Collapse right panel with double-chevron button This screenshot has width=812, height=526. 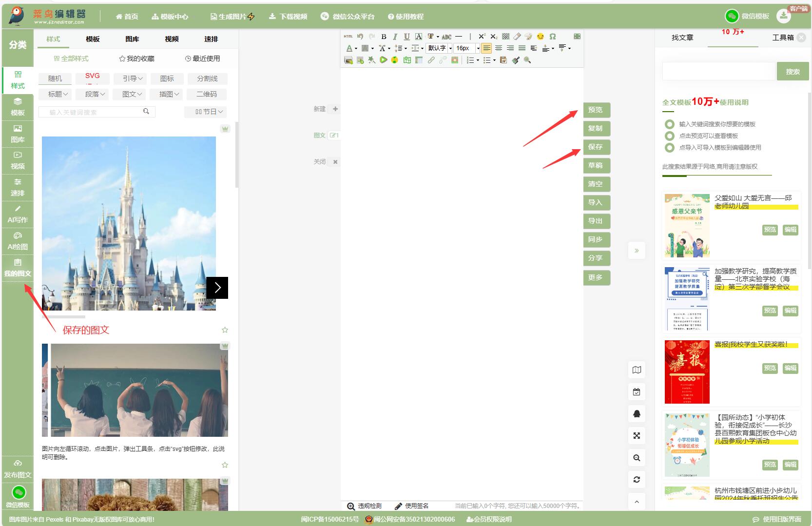click(x=637, y=251)
